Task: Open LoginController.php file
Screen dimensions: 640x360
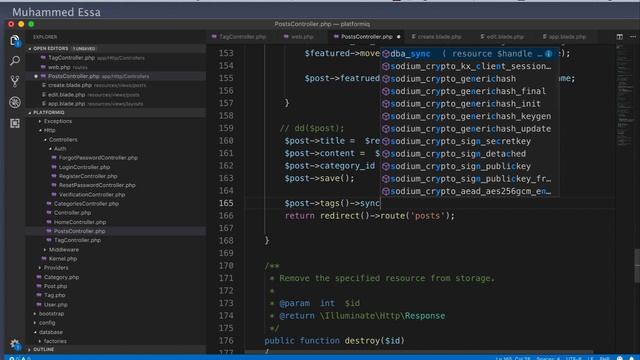Action: (84, 167)
